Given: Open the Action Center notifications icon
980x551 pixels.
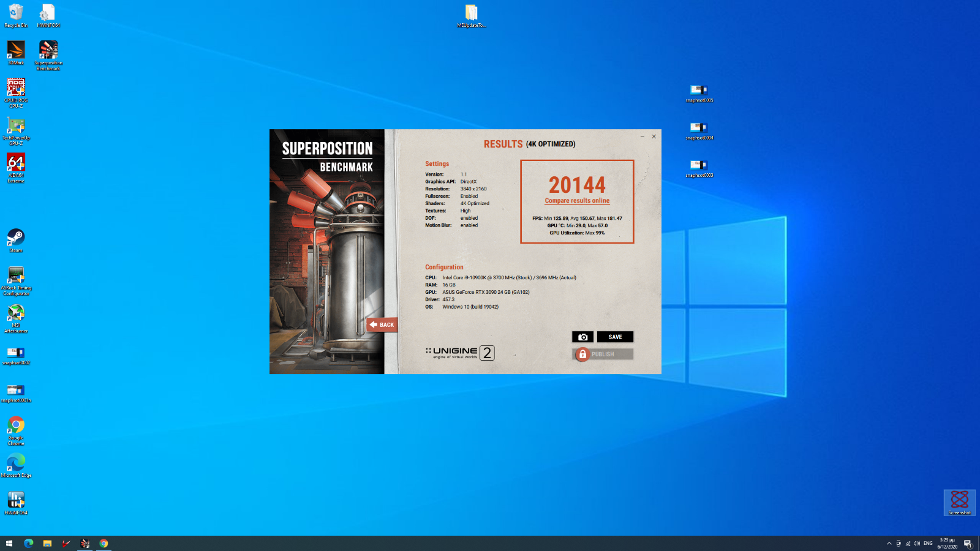Looking at the screenshot, I should (x=968, y=543).
